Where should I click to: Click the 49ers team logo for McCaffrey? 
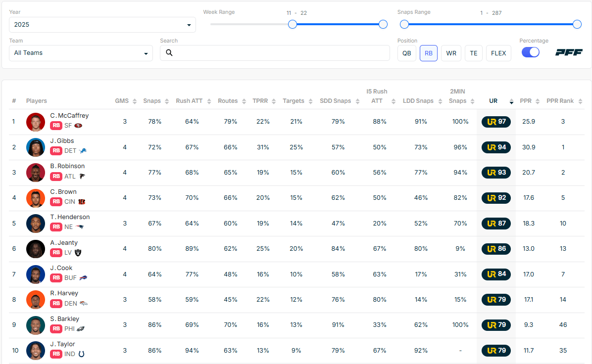(x=78, y=126)
